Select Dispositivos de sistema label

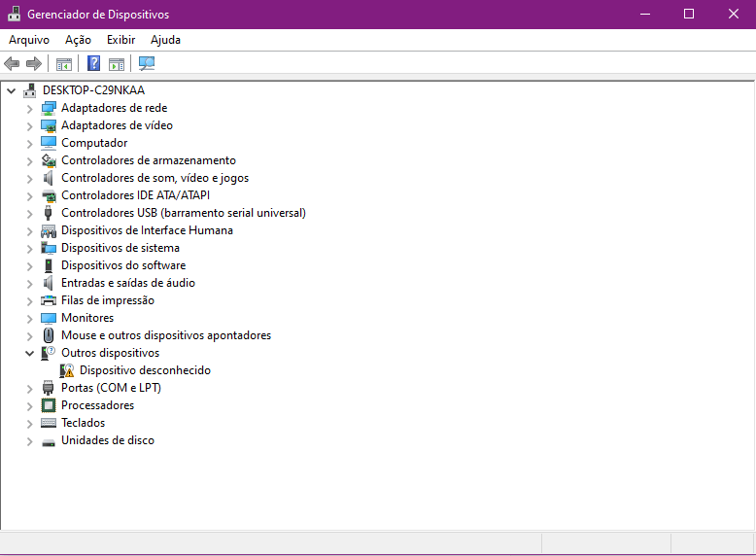(120, 248)
